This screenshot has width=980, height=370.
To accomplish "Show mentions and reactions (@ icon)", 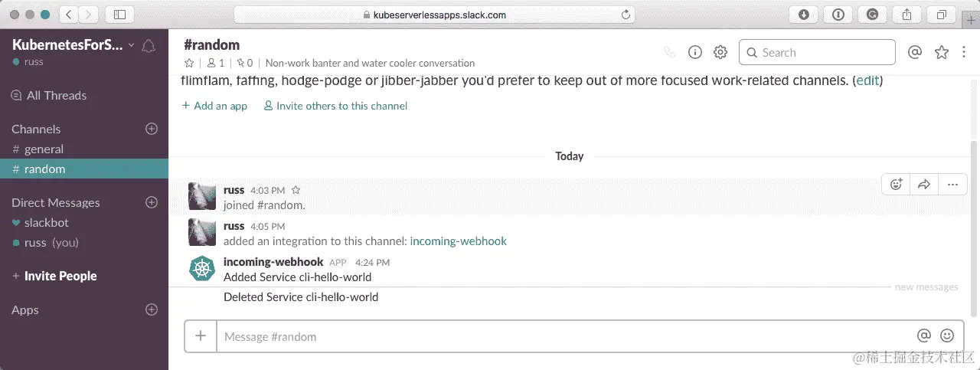I will point(914,52).
